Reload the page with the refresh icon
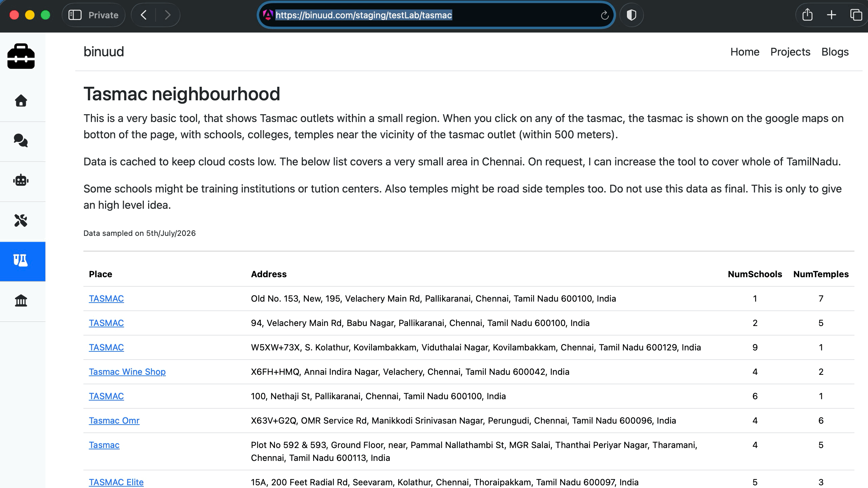Image resolution: width=868 pixels, height=488 pixels. pos(605,15)
